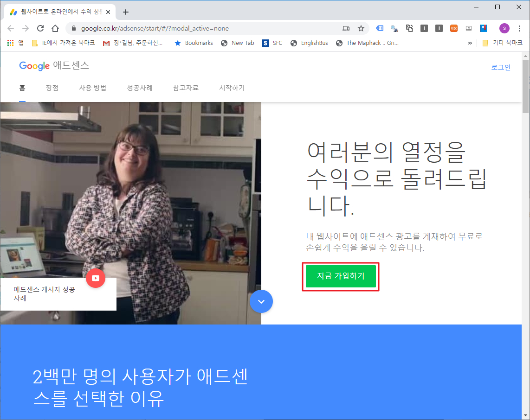530x420 pixels.
Task: Click the browser forward arrow
Action: (x=26, y=28)
